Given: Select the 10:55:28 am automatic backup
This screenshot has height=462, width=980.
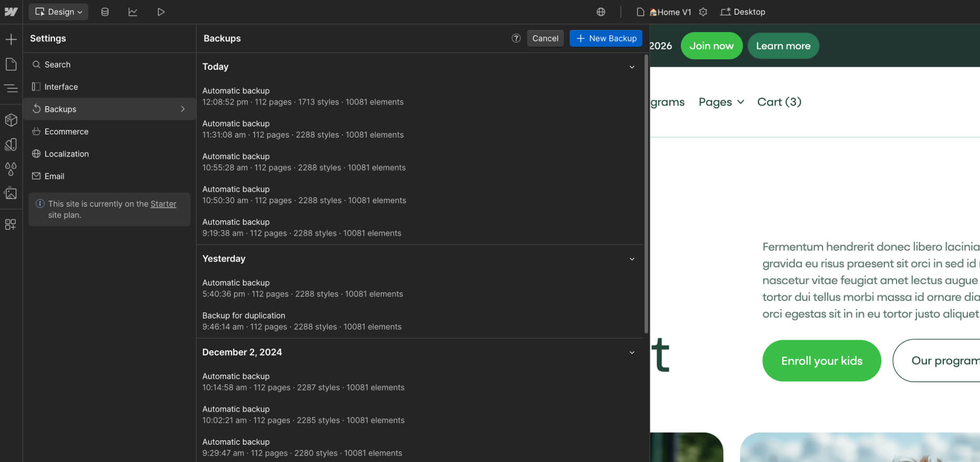Looking at the screenshot, I should (420, 162).
